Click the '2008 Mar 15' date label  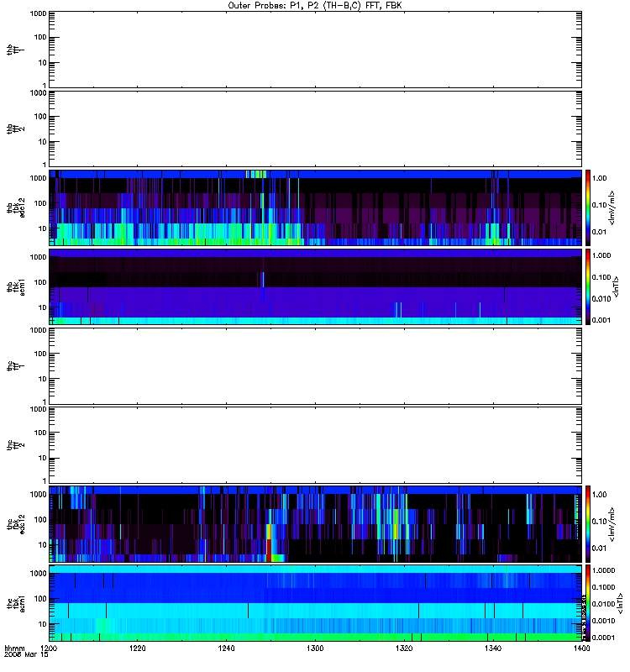tap(26, 655)
